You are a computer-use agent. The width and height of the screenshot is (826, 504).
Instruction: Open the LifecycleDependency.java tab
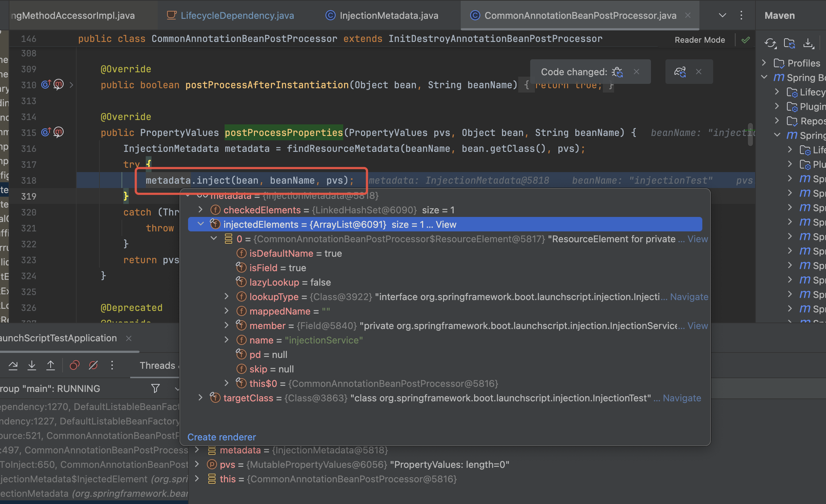point(237,16)
